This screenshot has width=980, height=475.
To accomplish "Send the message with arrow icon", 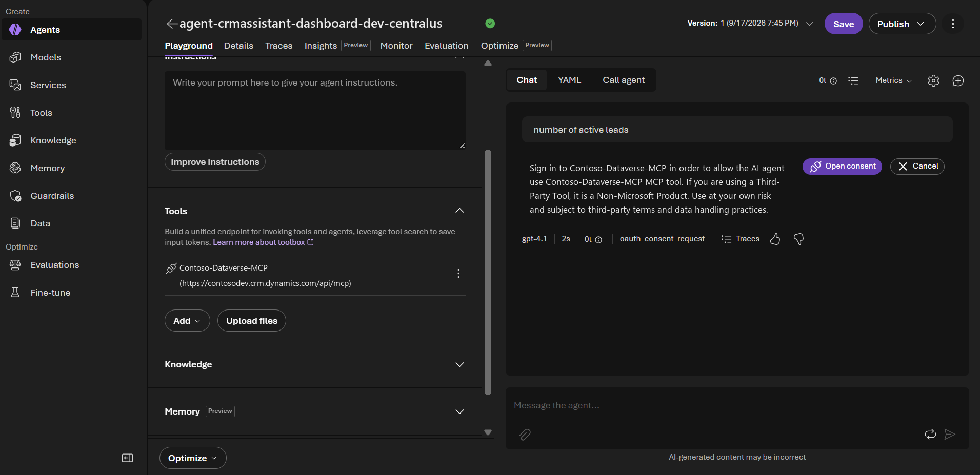I will click(950, 434).
